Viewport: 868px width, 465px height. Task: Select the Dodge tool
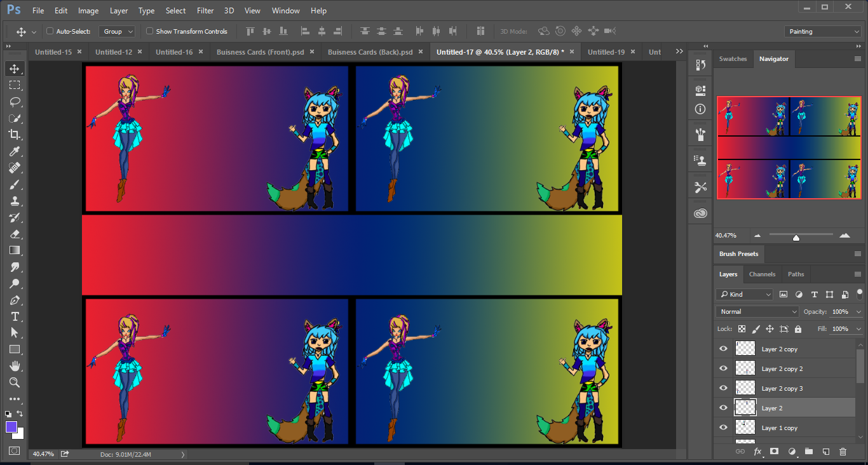coord(14,283)
